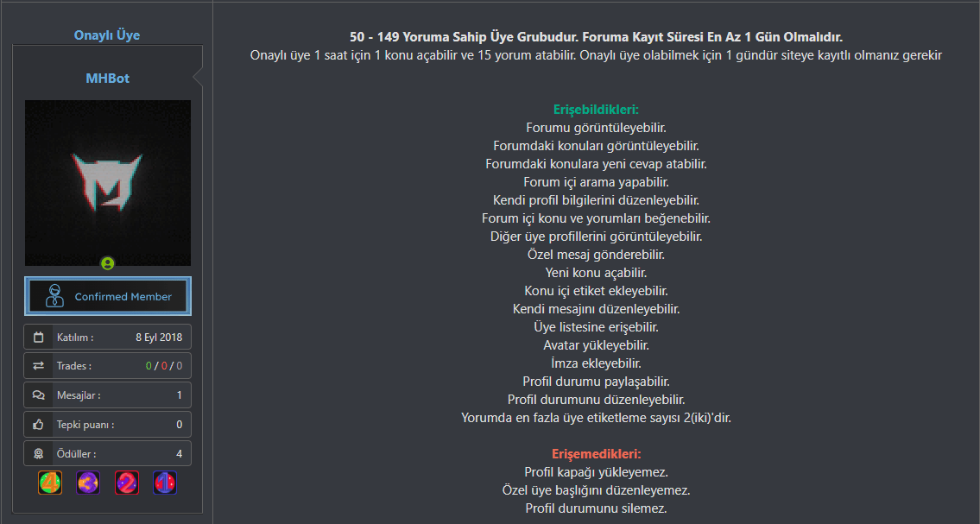Screen dimensions: 980x524
Task: Click the purple number 3 award badge
Action: 88,483
